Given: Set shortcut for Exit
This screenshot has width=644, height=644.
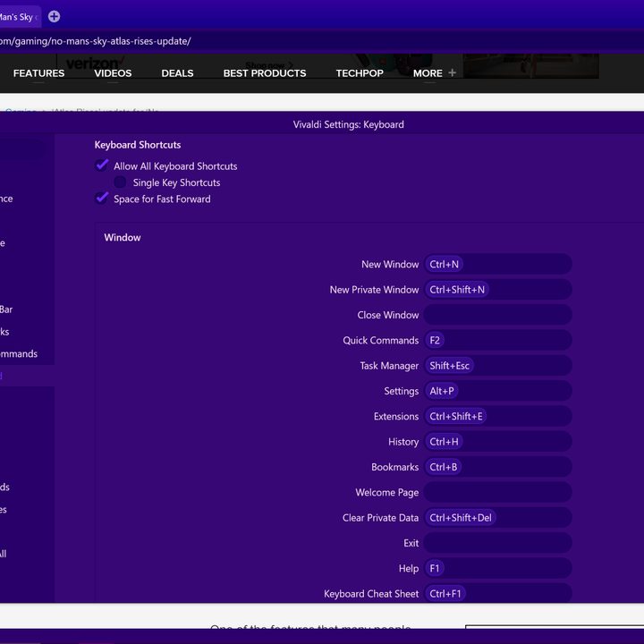Looking at the screenshot, I should click(498, 543).
